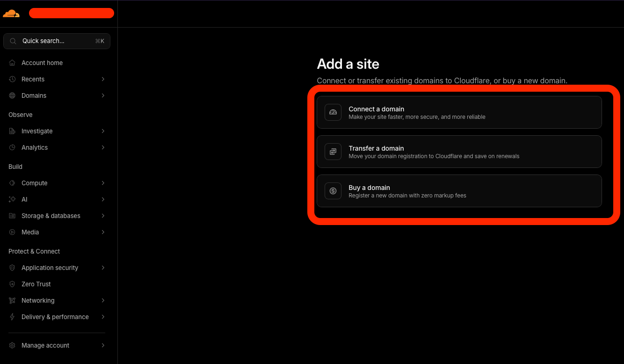Click the Delivery & performance lightning icon
Screen dimensions: 624x364
13,317
